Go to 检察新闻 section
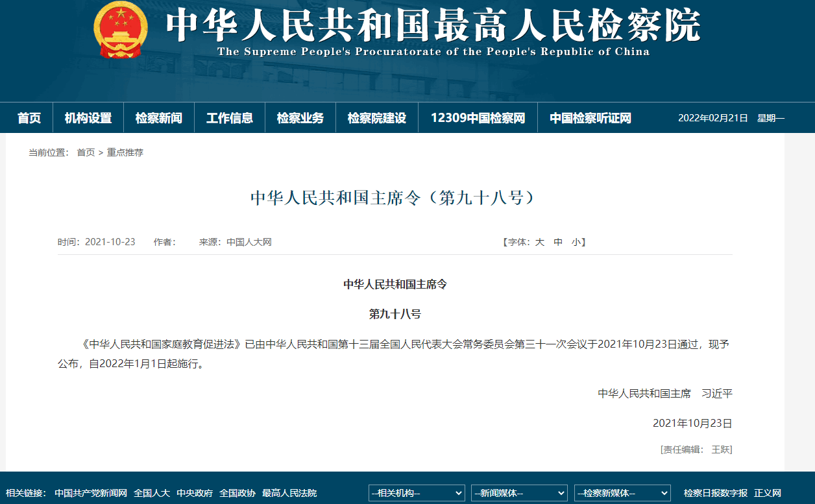 159,118
